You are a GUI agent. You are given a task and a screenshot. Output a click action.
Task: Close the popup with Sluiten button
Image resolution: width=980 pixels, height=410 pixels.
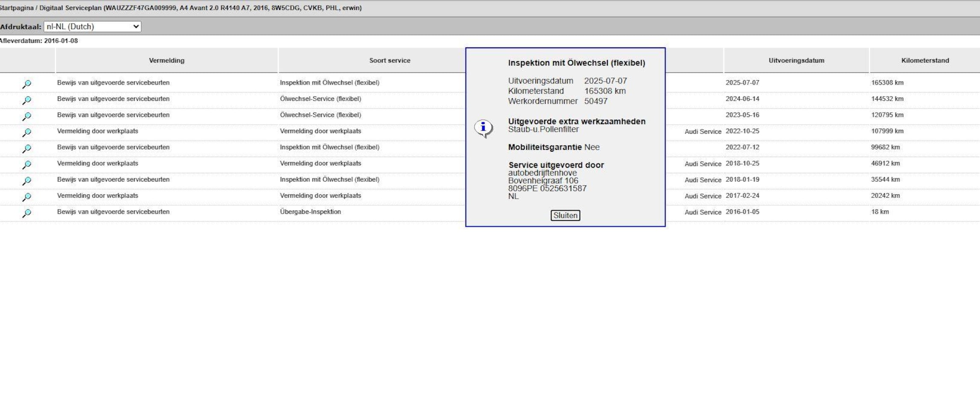click(x=565, y=216)
